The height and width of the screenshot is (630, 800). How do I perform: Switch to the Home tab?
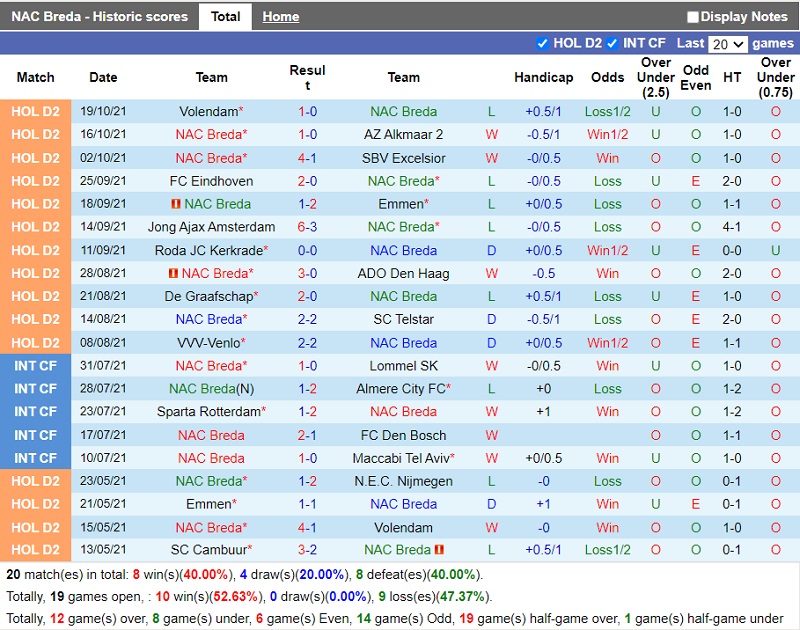coord(281,17)
